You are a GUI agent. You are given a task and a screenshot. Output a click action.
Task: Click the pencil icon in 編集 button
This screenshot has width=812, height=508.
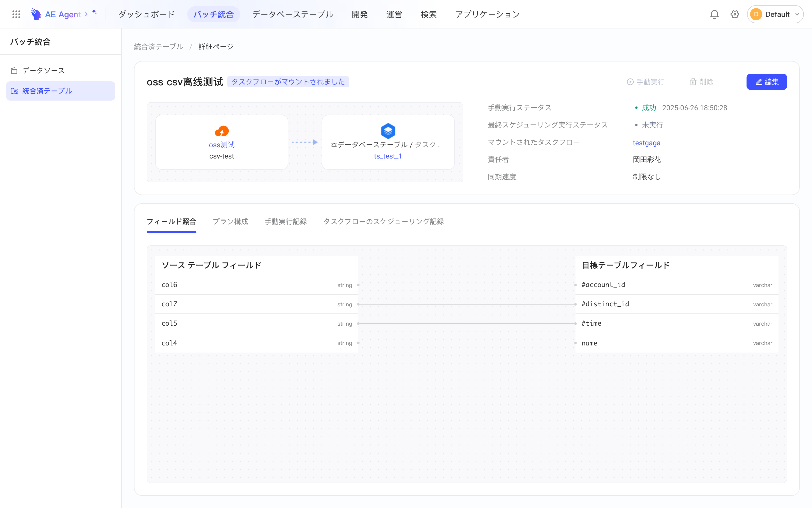tap(758, 82)
